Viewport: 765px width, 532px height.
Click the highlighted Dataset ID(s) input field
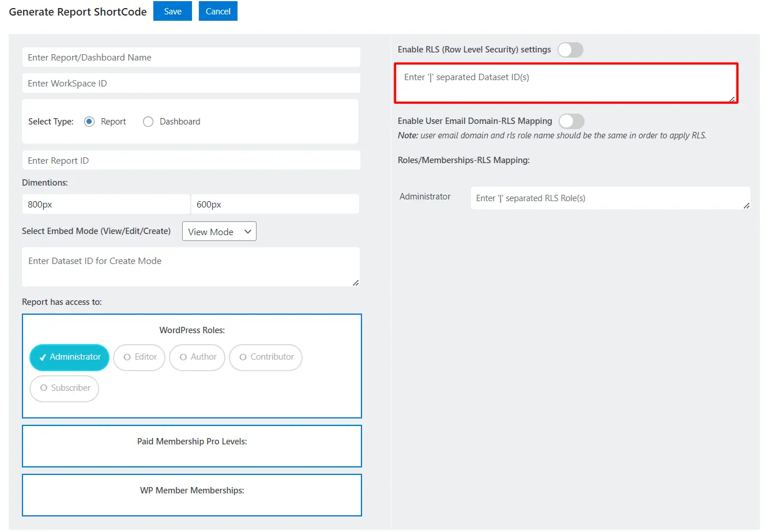click(x=566, y=84)
